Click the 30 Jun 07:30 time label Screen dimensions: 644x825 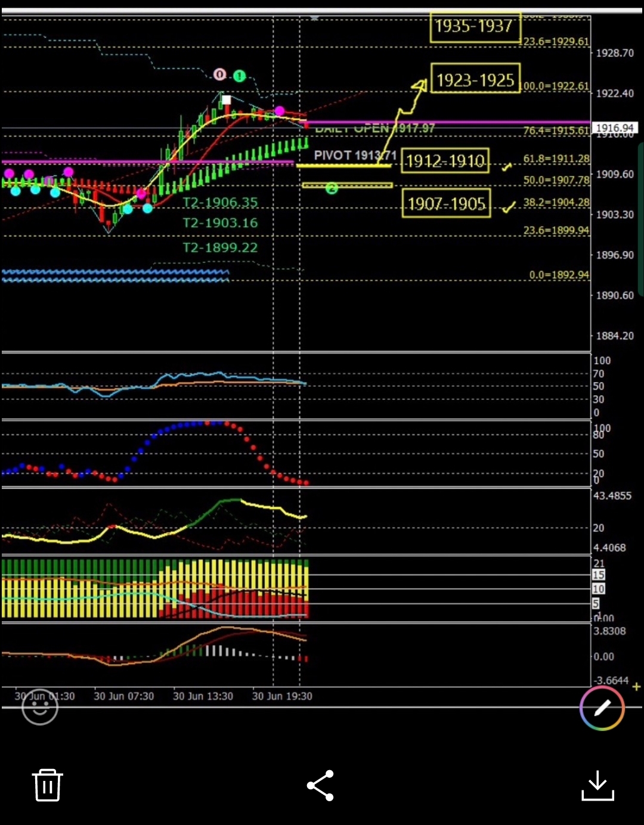pyautogui.click(x=123, y=696)
